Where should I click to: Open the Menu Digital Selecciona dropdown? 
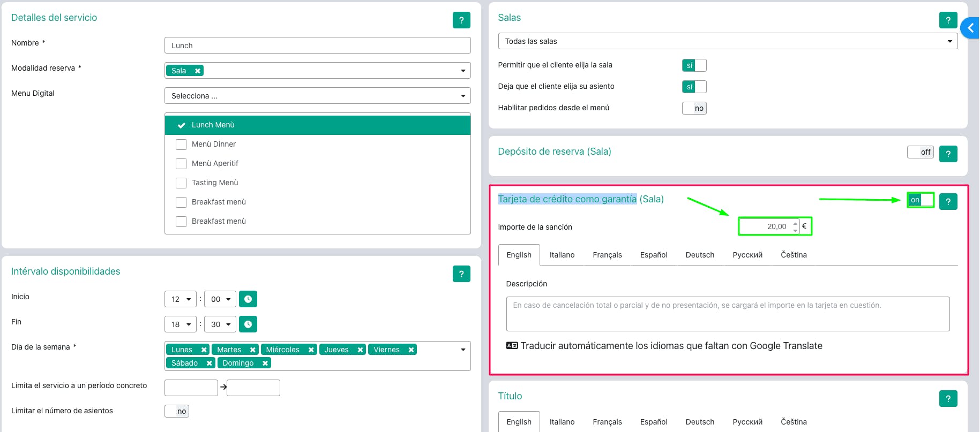click(x=317, y=96)
